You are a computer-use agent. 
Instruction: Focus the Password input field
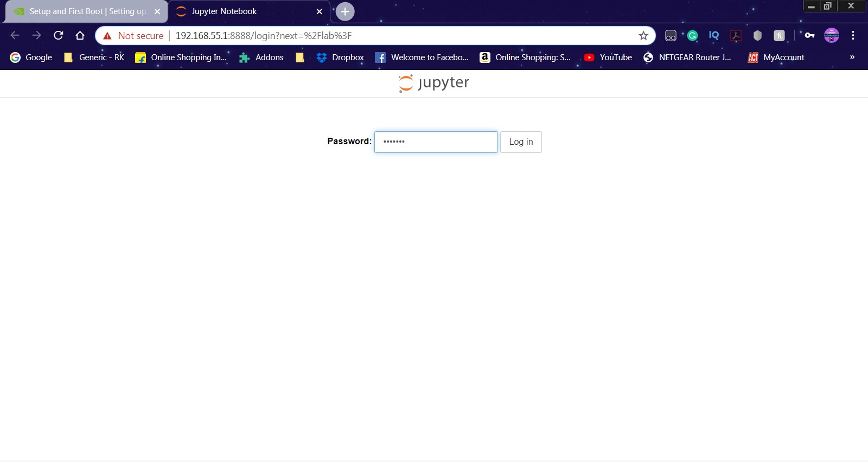pyautogui.click(x=436, y=142)
